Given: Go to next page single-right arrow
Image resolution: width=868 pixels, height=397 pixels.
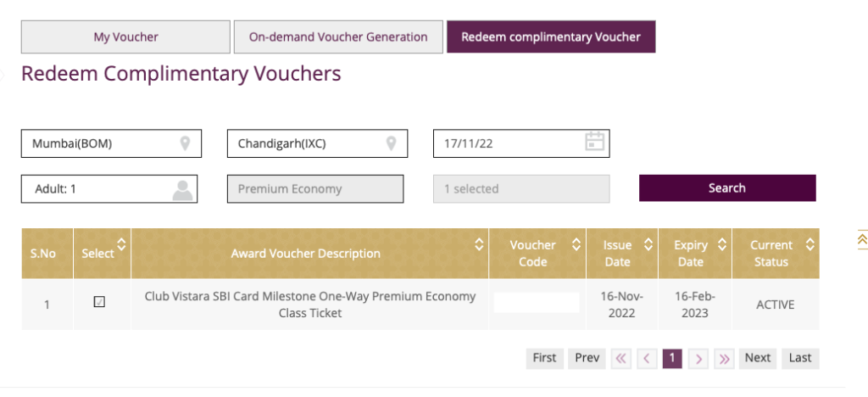Looking at the screenshot, I should (698, 359).
